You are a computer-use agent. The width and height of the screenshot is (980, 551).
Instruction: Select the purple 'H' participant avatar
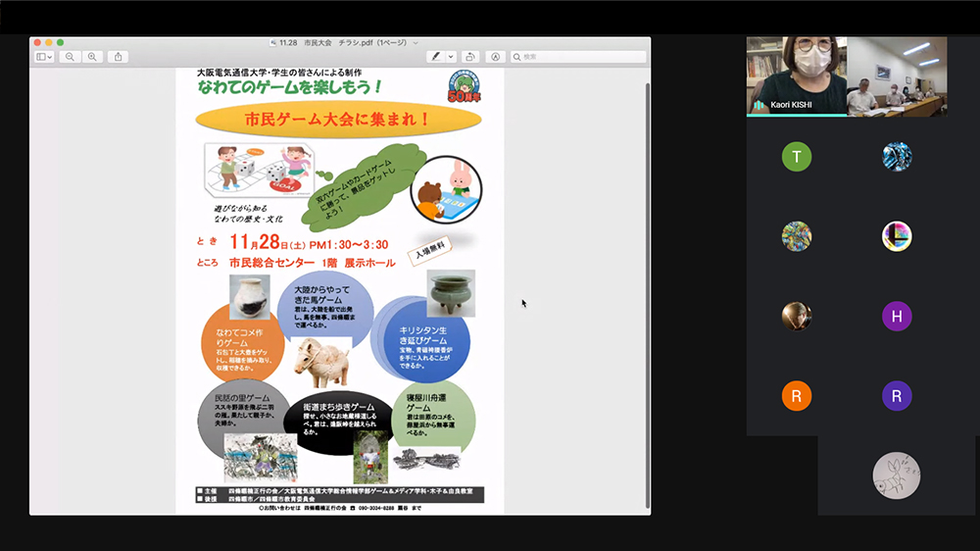click(897, 317)
